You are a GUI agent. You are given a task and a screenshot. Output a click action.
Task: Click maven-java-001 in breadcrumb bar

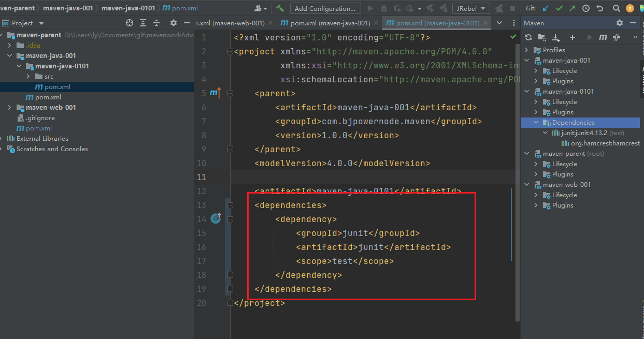(x=67, y=8)
